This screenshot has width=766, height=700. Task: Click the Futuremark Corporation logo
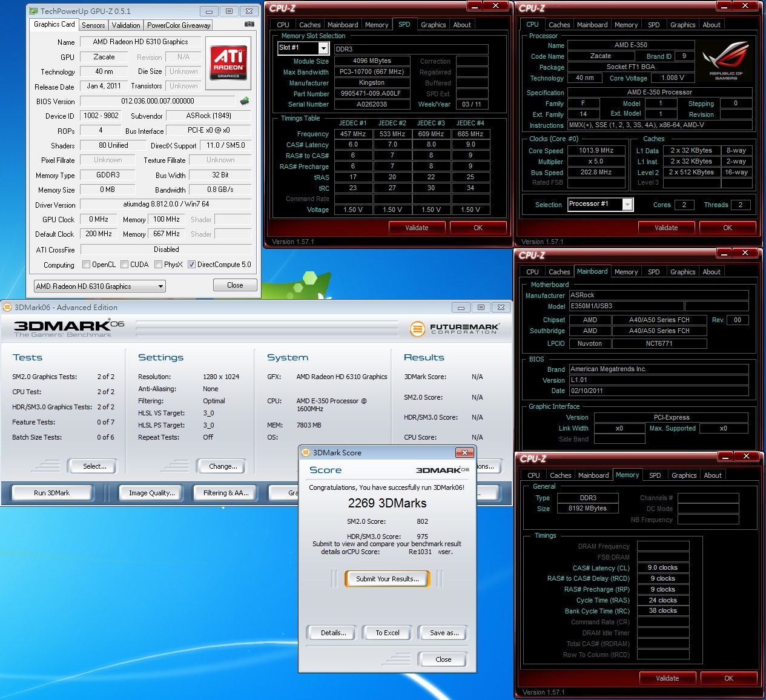coord(454,329)
